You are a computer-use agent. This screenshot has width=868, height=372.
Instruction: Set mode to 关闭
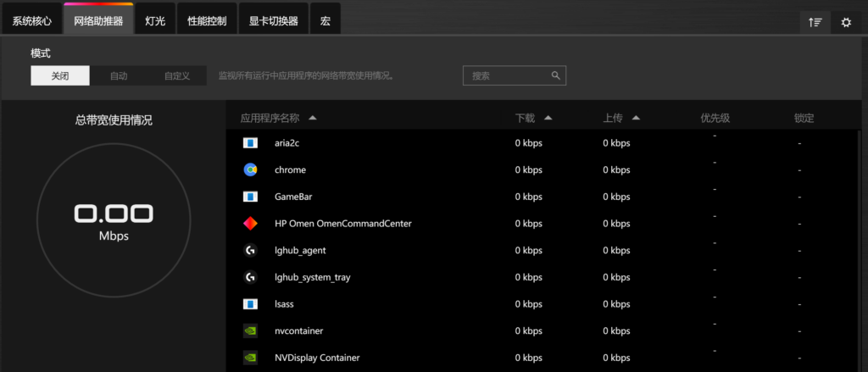[60, 75]
